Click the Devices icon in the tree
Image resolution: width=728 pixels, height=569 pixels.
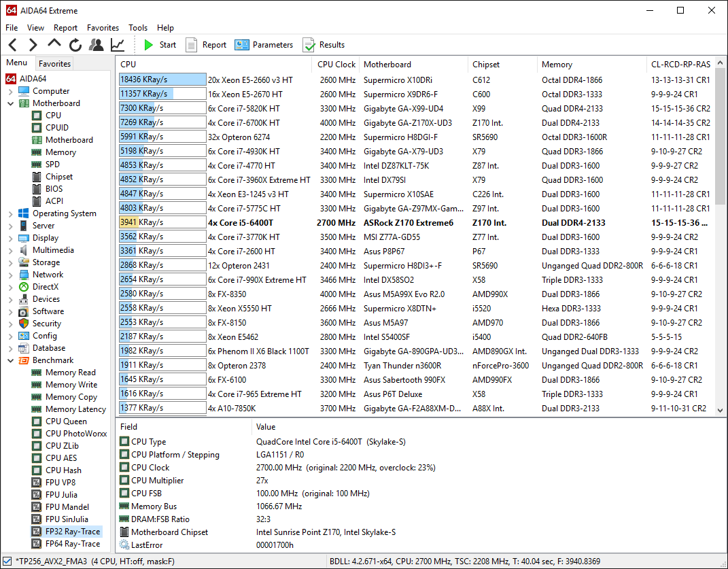[24, 299]
